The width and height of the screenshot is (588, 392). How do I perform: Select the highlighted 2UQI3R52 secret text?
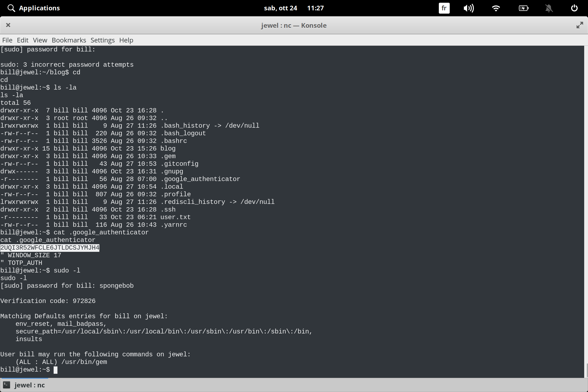[x=50, y=247]
